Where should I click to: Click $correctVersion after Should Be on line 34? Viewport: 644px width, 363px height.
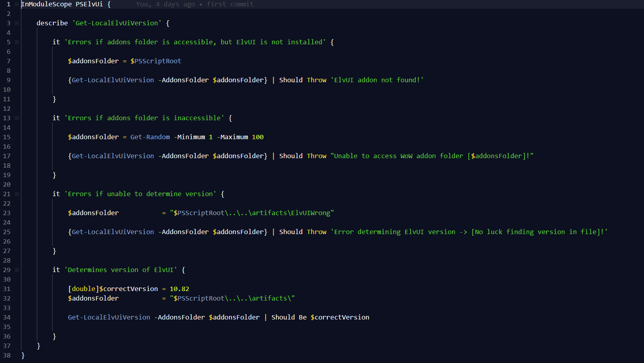(x=340, y=317)
